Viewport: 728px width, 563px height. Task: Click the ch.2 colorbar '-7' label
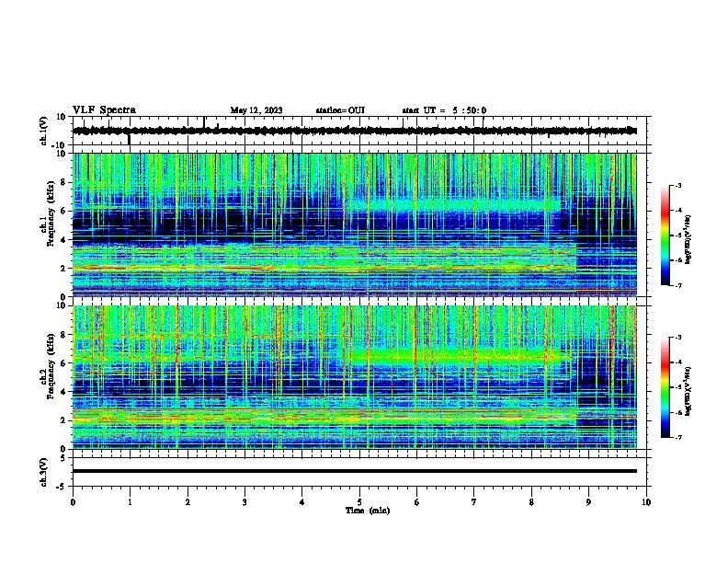pyautogui.click(x=677, y=437)
